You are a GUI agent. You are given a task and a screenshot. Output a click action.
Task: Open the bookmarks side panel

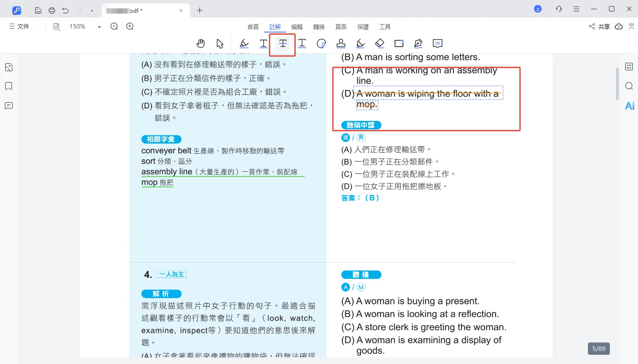(8, 86)
